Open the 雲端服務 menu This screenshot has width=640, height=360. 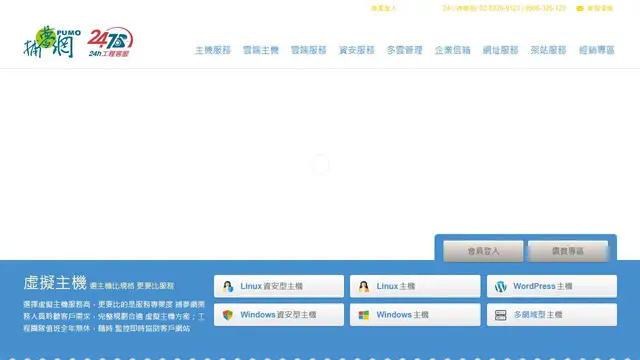pos(309,50)
